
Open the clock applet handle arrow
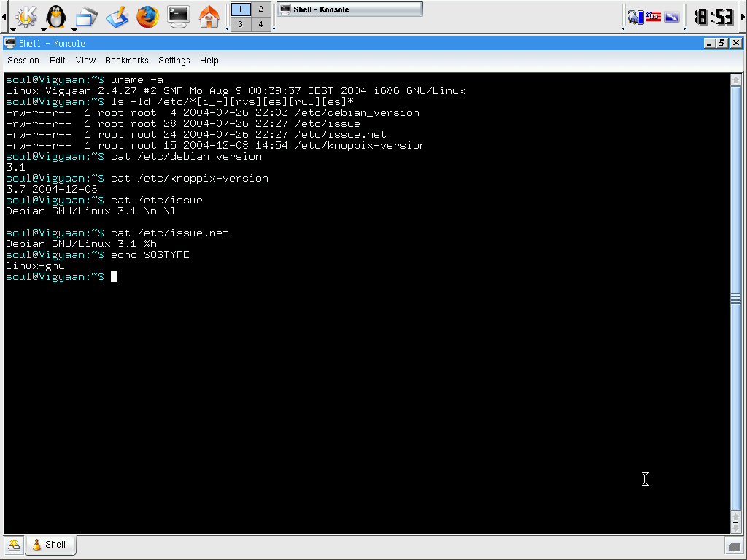point(684,29)
